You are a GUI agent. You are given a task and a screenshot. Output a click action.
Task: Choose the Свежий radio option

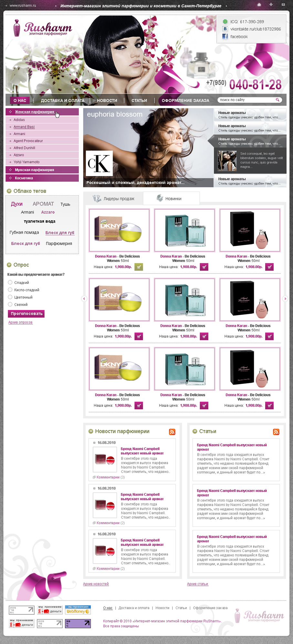10,304
